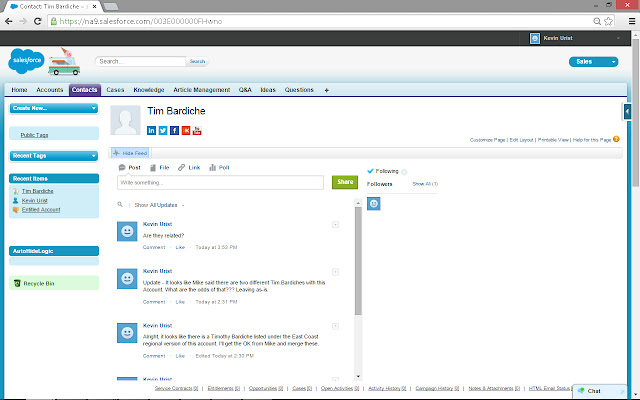Open the Questions tab
Image resolution: width=640 pixels, height=400 pixels.
click(x=299, y=90)
